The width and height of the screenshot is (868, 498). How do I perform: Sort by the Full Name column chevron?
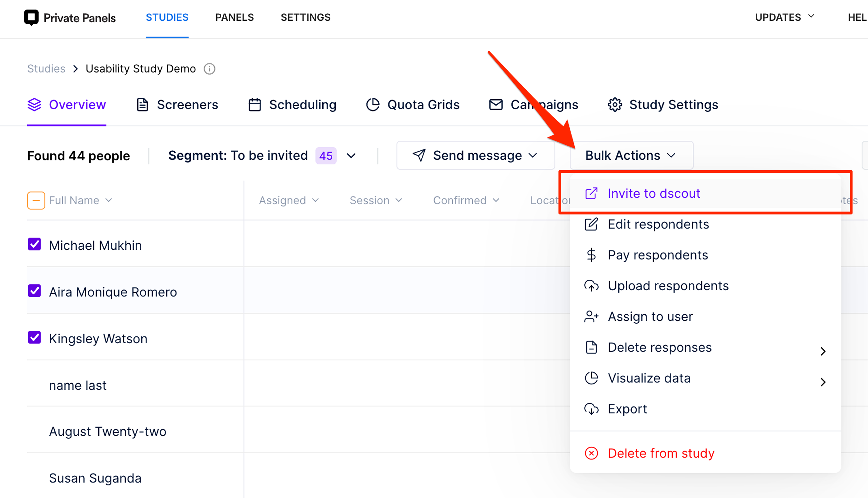(x=109, y=200)
